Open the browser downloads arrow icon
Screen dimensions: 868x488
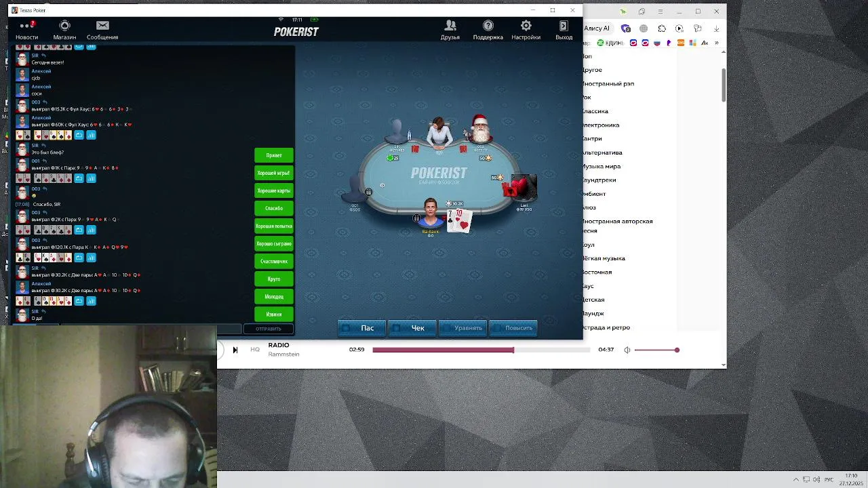[x=716, y=28]
